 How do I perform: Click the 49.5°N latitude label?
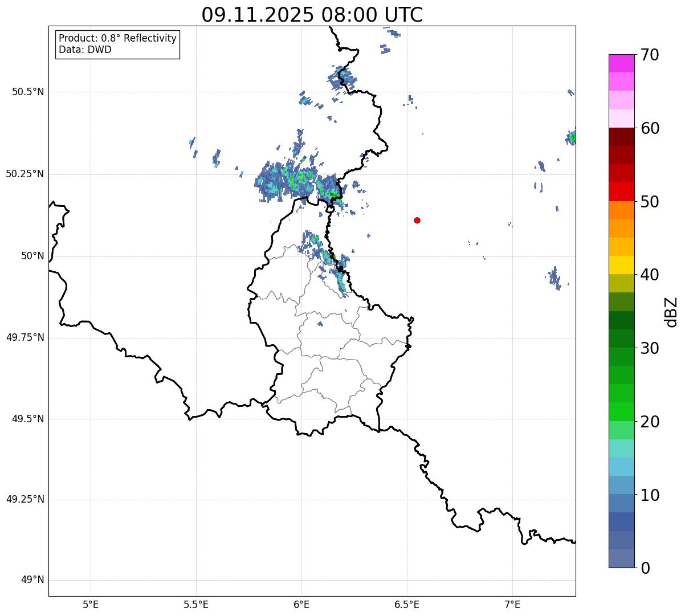coord(27,419)
